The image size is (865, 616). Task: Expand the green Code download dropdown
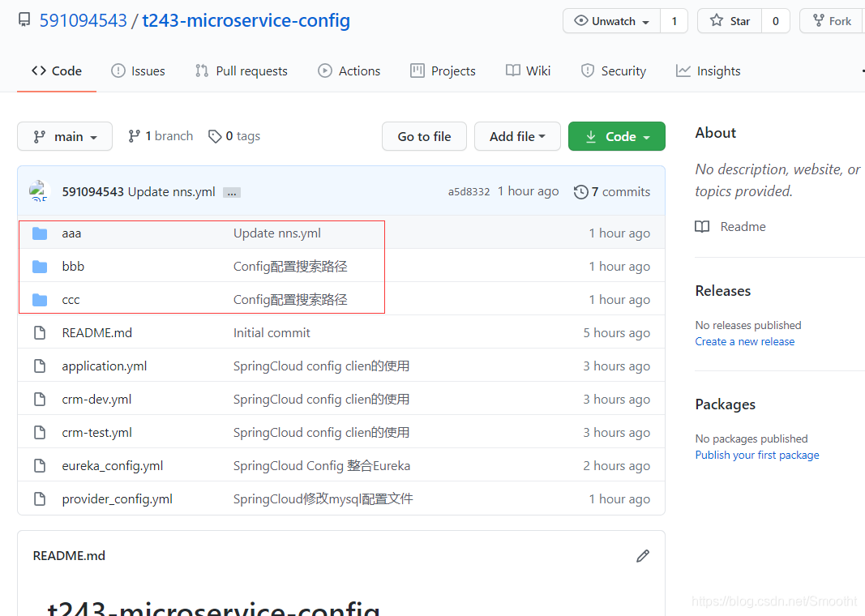click(x=617, y=136)
